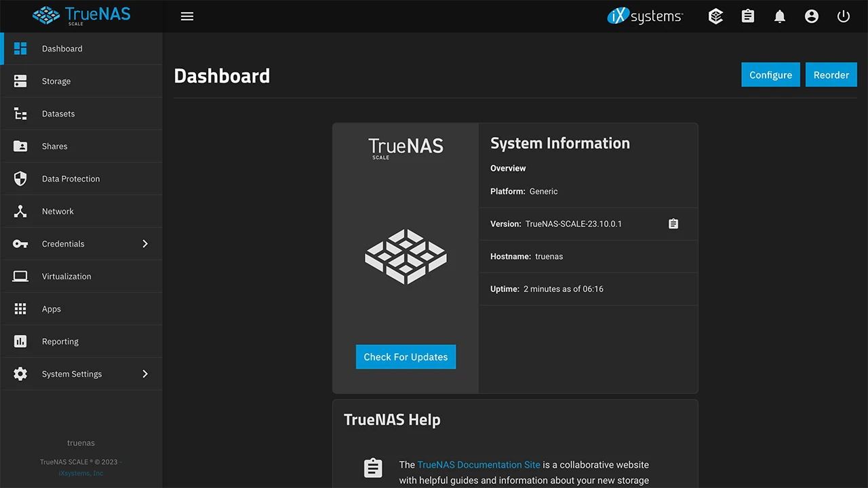Click the Apps grid icon in sidebar

[20, 308]
